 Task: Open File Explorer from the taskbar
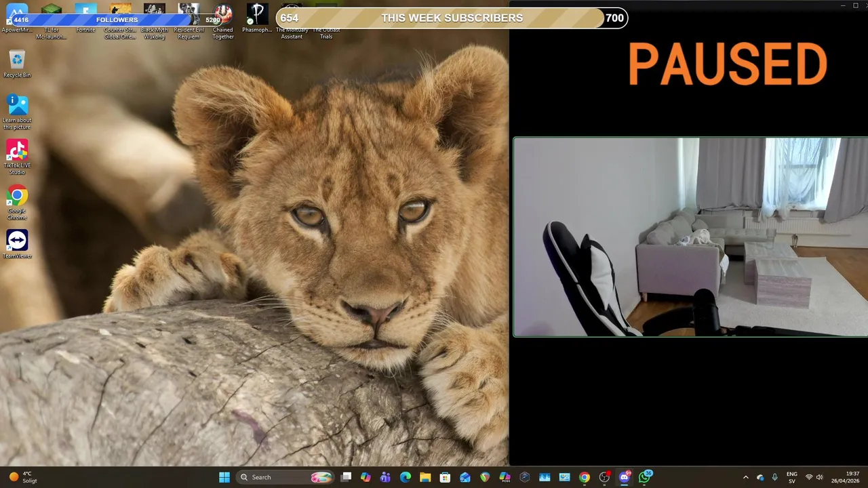click(x=425, y=477)
